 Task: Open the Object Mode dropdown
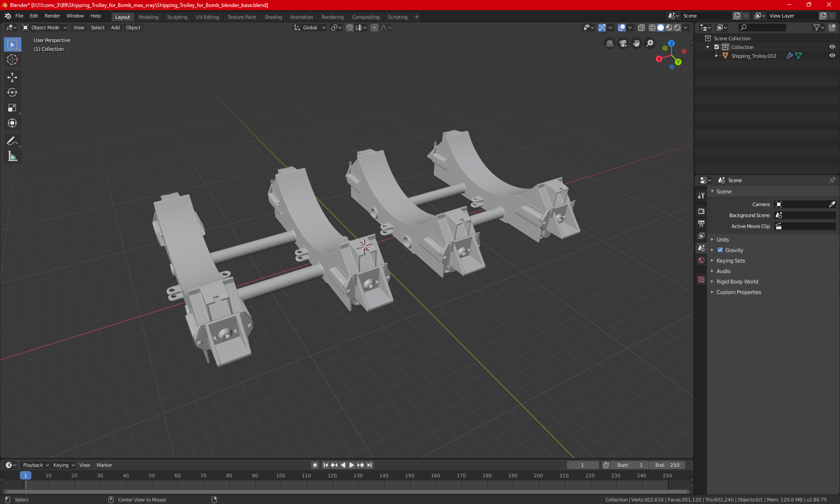45,28
